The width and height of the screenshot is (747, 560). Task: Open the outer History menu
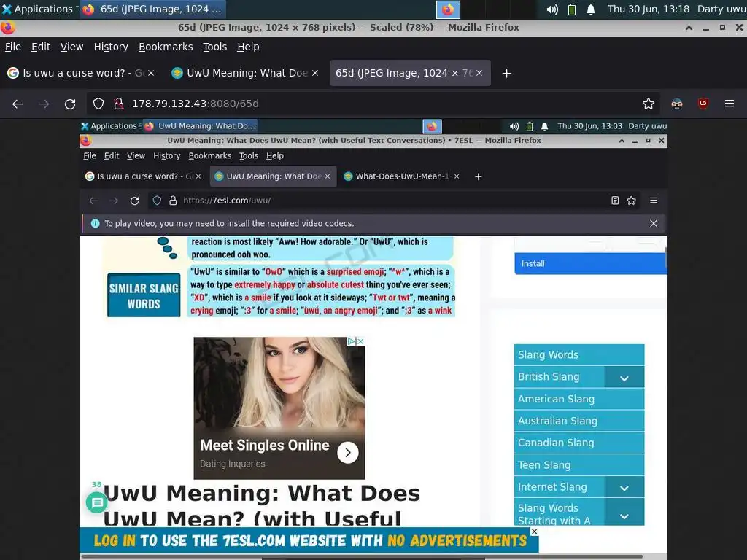click(111, 47)
